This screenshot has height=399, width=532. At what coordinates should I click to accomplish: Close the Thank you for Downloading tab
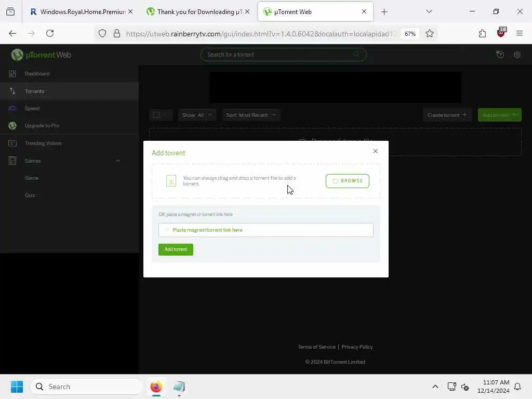click(247, 11)
